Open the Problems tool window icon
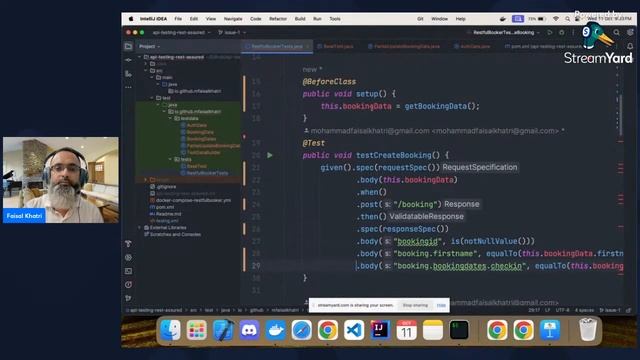The image size is (640, 360). pos(128,284)
